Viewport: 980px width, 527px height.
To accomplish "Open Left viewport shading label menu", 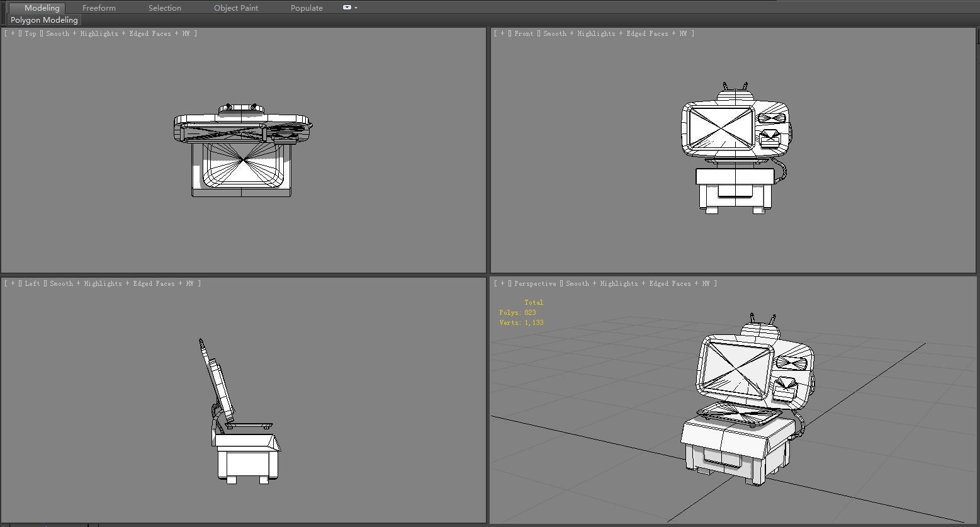I will pos(121,283).
